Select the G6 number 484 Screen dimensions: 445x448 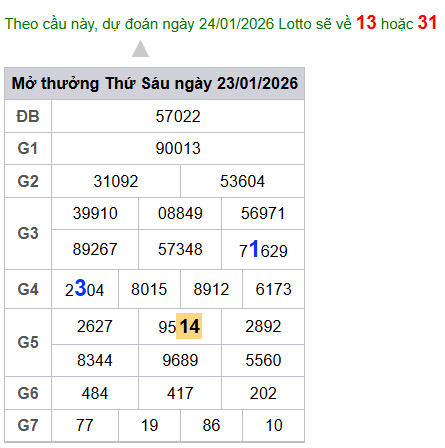pyautogui.click(x=95, y=393)
